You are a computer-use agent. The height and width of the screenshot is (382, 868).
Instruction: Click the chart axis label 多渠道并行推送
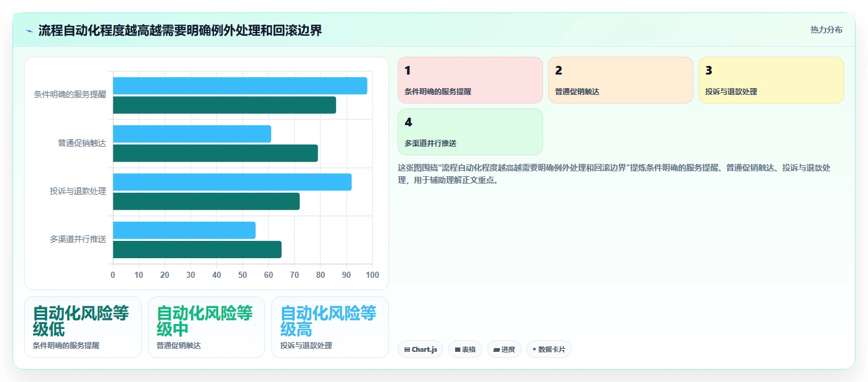pyautogui.click(x=78, y=239)
